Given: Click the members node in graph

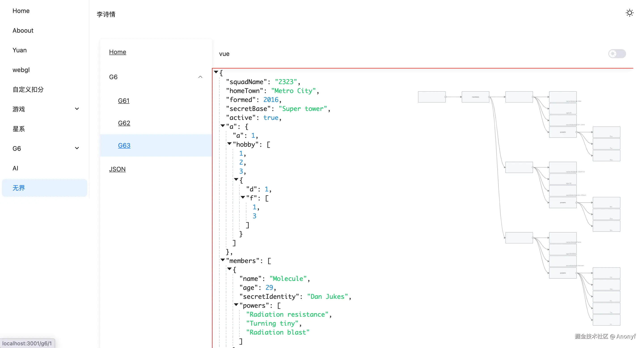Looking at the screenshot, I should click(x=475, y=97).
